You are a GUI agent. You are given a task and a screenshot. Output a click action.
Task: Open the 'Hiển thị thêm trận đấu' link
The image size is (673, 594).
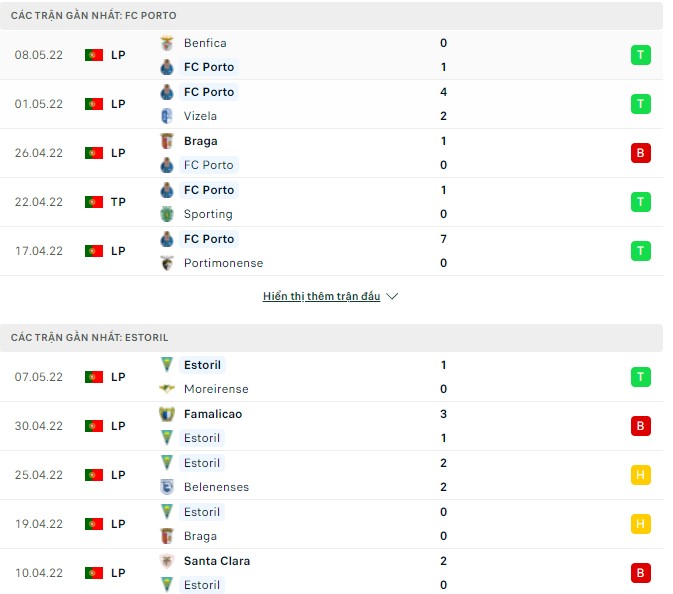click(x=321, y=297)
